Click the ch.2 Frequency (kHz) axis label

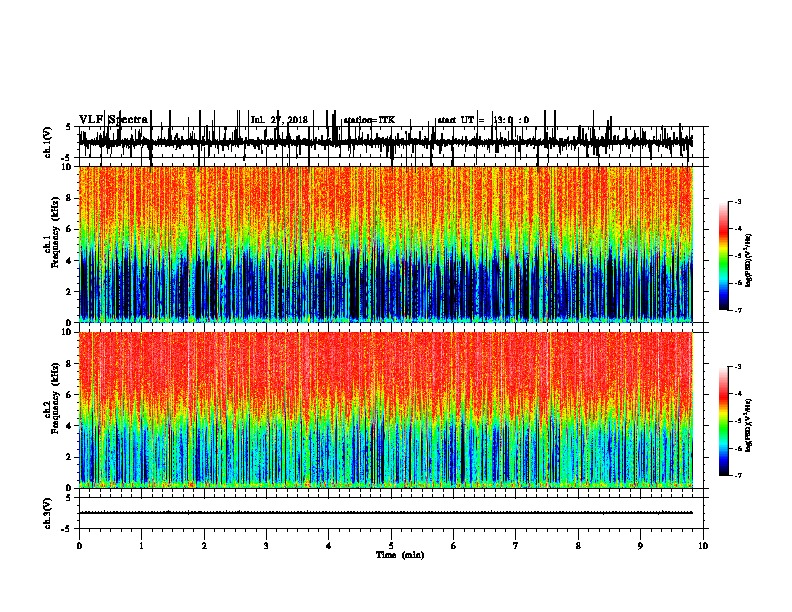pos(53,398)
